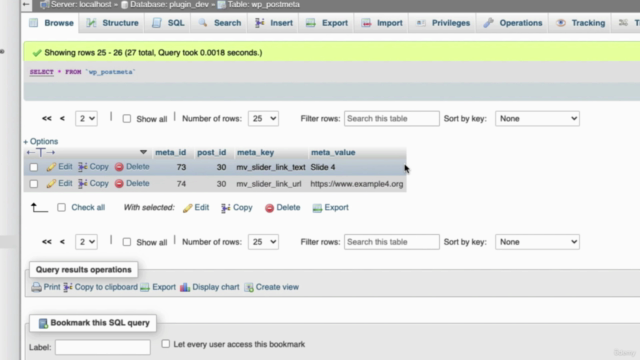Open the Insert tab

click(x=274, y=23)
